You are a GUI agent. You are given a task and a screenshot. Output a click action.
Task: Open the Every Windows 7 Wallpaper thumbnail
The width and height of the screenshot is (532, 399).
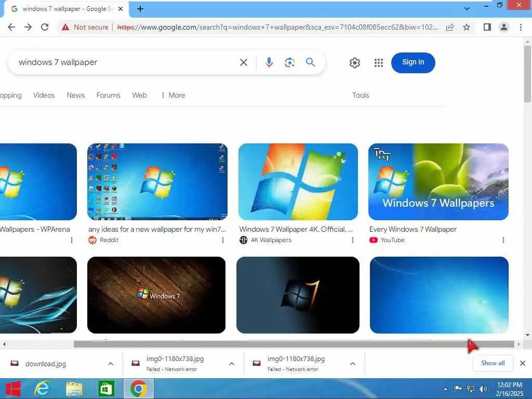point(438,182)
